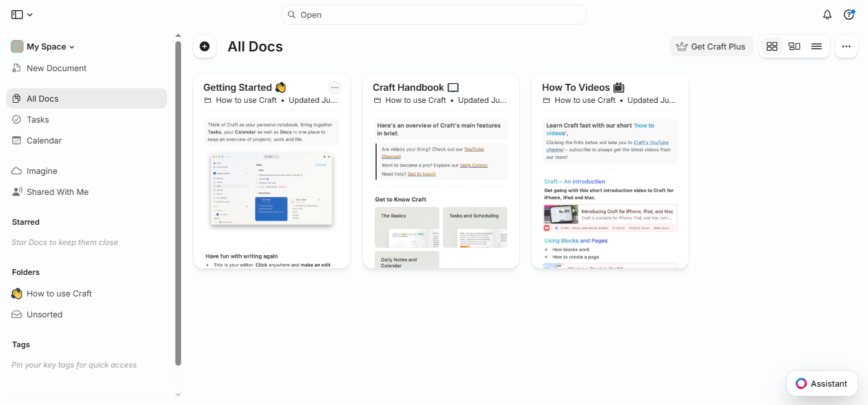Click the 'Get to Know Craft' heading
The height and width of the screenshot is (405, 868).
pyautogui.click(x=400, y=199)
